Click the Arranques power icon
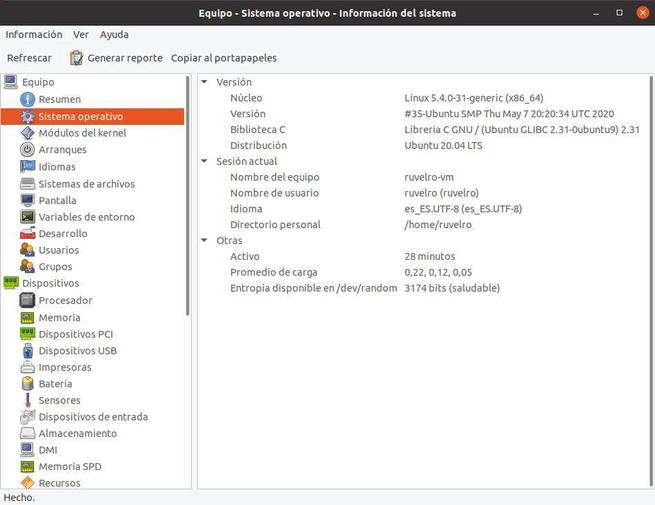This screenshot has width=655, height=505. [28, 150]
